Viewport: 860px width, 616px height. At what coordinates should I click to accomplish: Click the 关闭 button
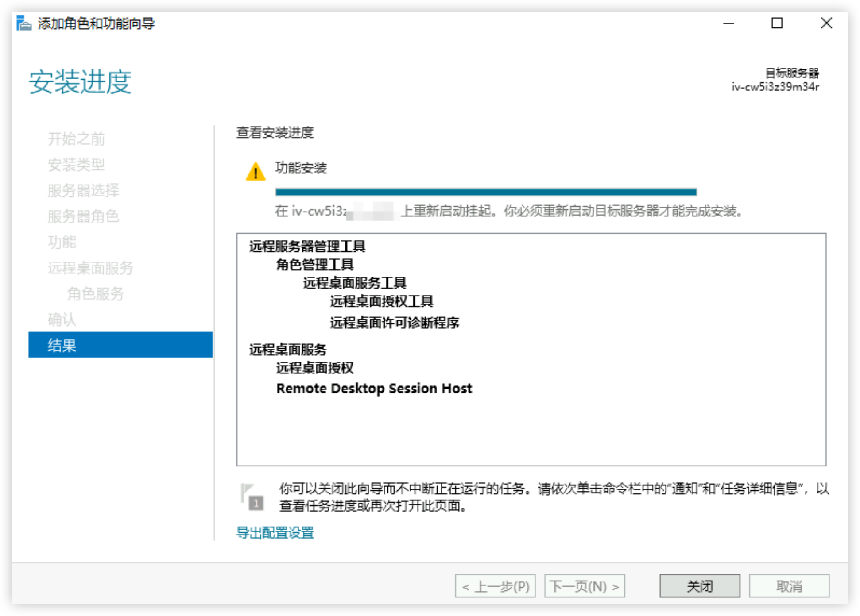700,586
